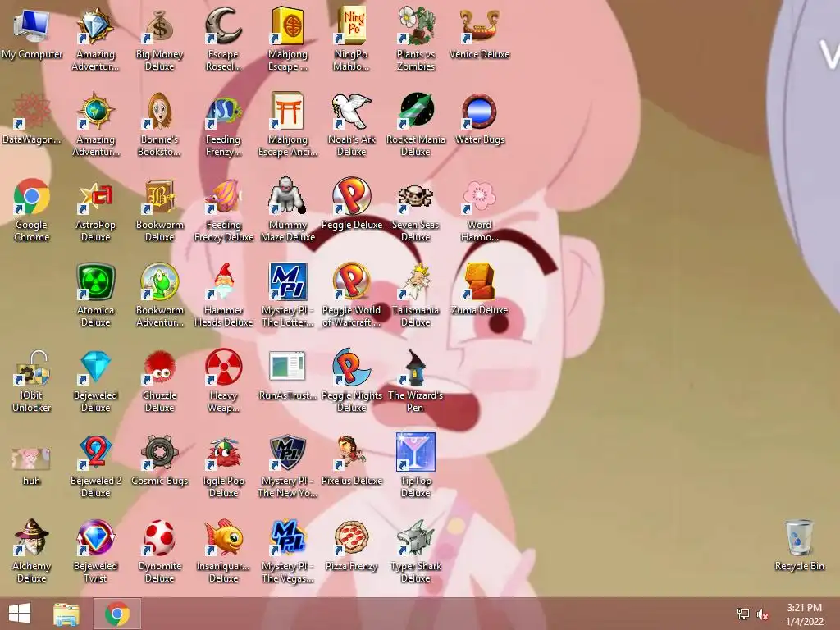Click the Escape Rosecliff moon icon
Screen dimensions: 840x630
point(223,25)
